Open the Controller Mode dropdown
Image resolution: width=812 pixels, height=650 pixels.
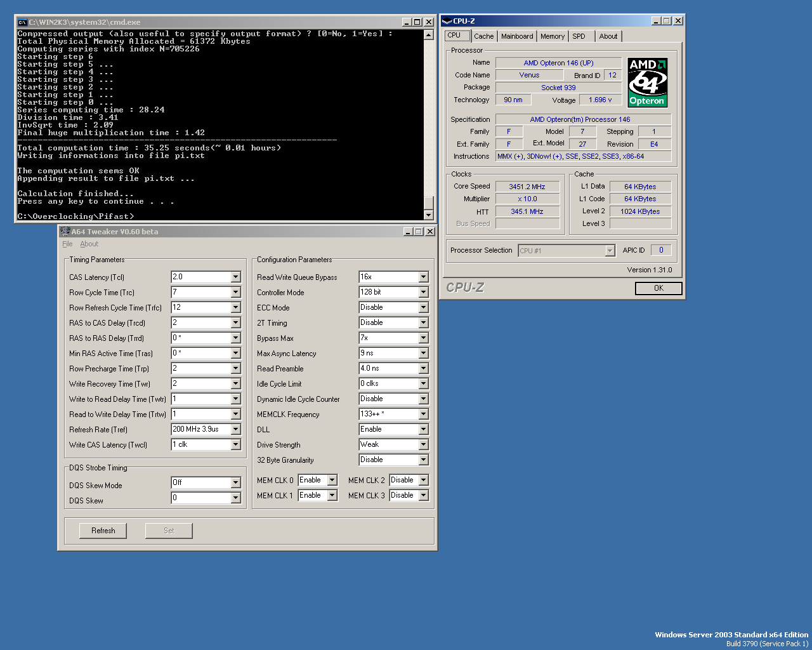click(424, 292)
